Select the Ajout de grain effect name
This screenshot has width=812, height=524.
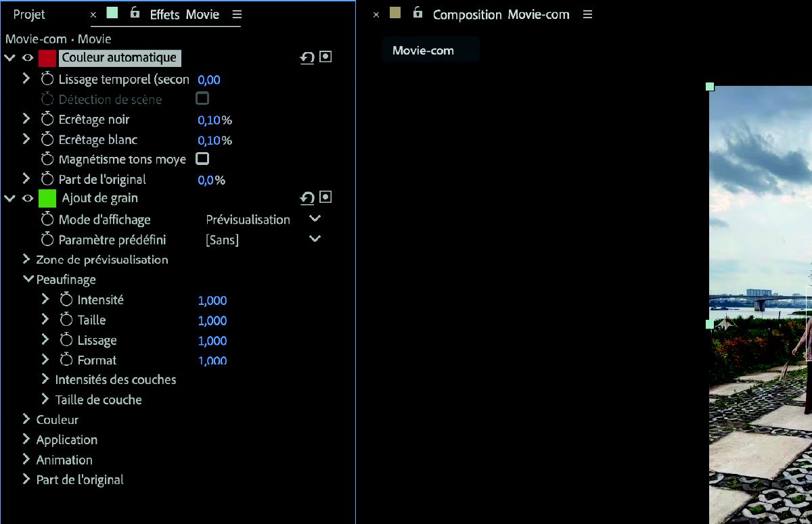[x=99, y=198]
